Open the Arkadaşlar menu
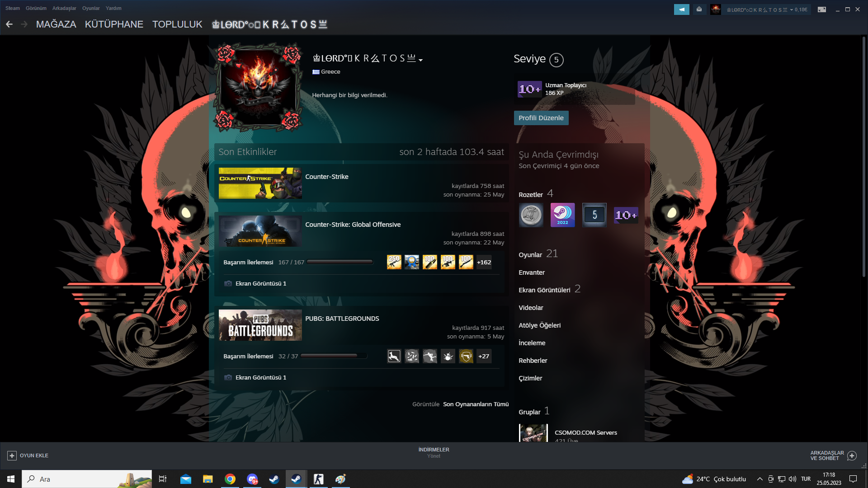Viewport: 868px width, 488px height. tap(64, 8)
